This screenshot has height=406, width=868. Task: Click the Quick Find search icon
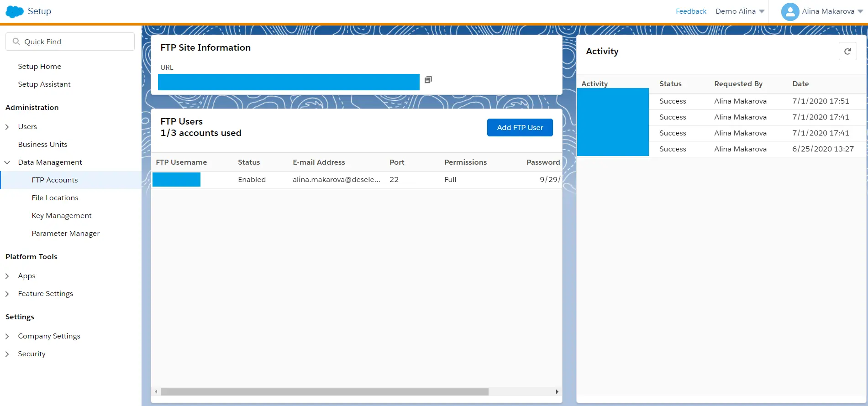click(x=16, y=42)
